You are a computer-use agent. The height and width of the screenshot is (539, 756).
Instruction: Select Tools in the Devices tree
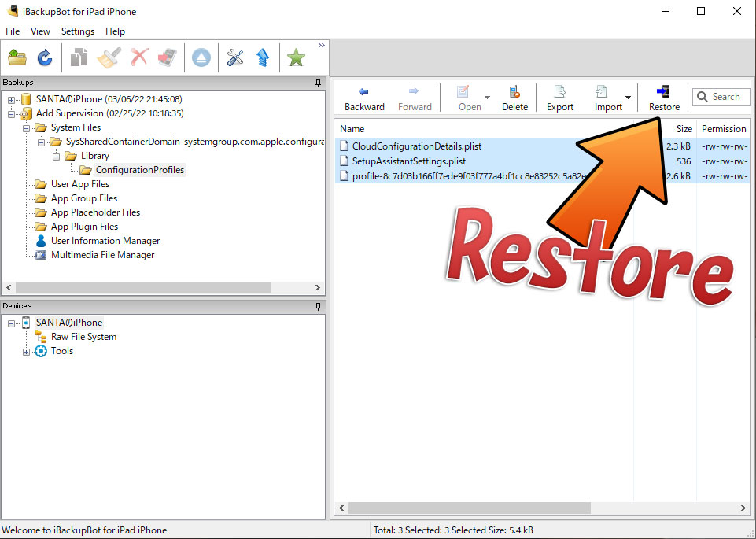click(62, 351)
